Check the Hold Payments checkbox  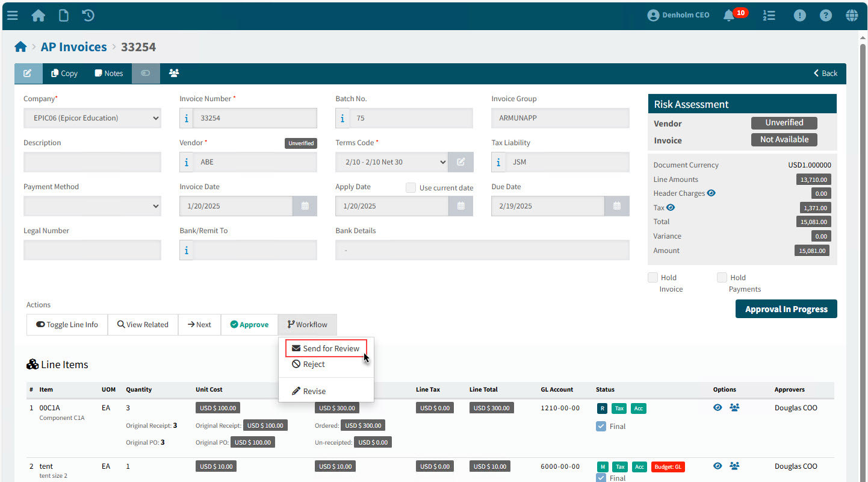(722, 278)
